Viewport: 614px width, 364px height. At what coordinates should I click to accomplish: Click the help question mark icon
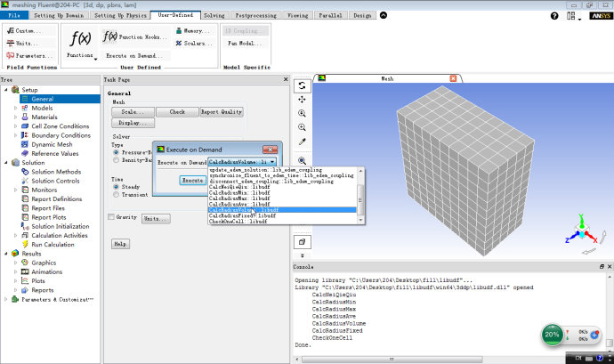554,16
